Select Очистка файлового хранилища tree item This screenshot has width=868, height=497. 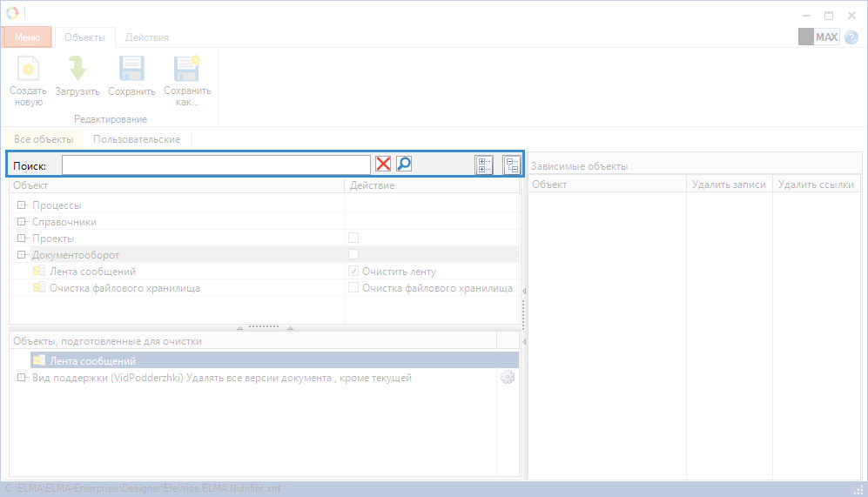pyautogui.click(x=124, y=288)
